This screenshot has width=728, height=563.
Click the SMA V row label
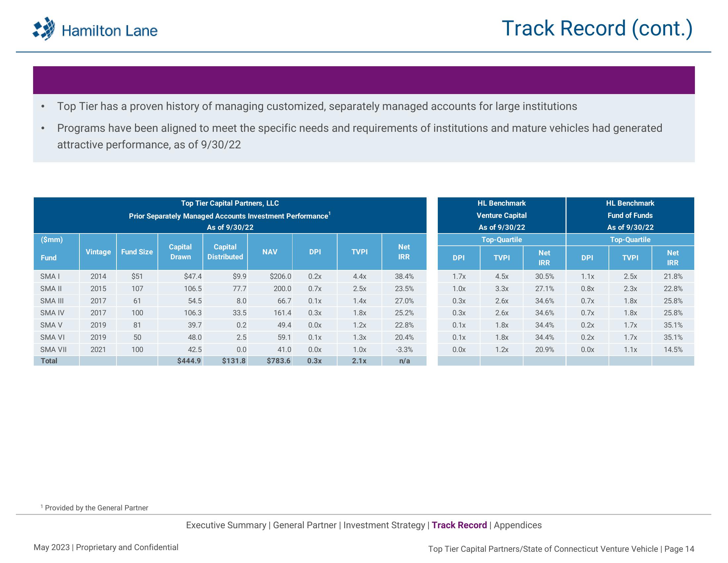coord(51,325)
